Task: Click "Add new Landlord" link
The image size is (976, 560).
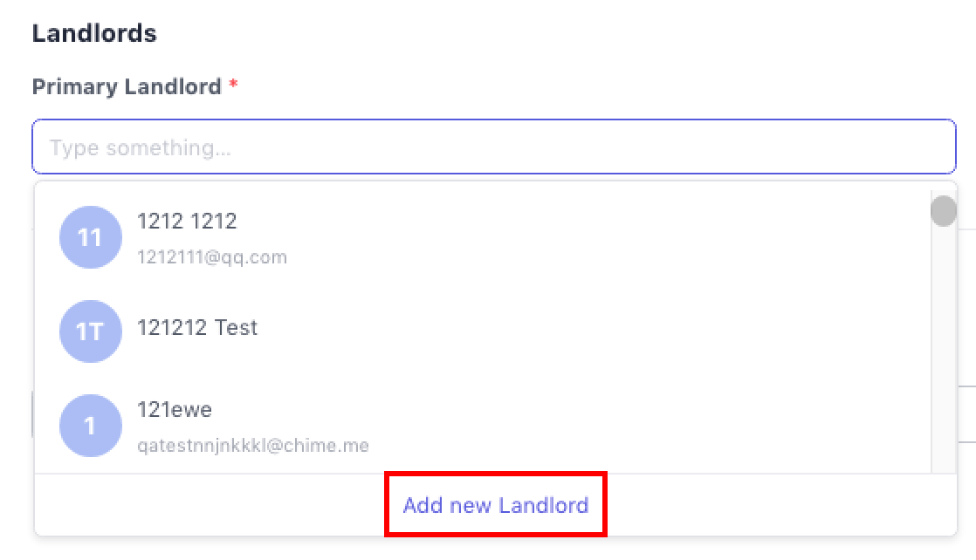Action: (x=495, y=505)
